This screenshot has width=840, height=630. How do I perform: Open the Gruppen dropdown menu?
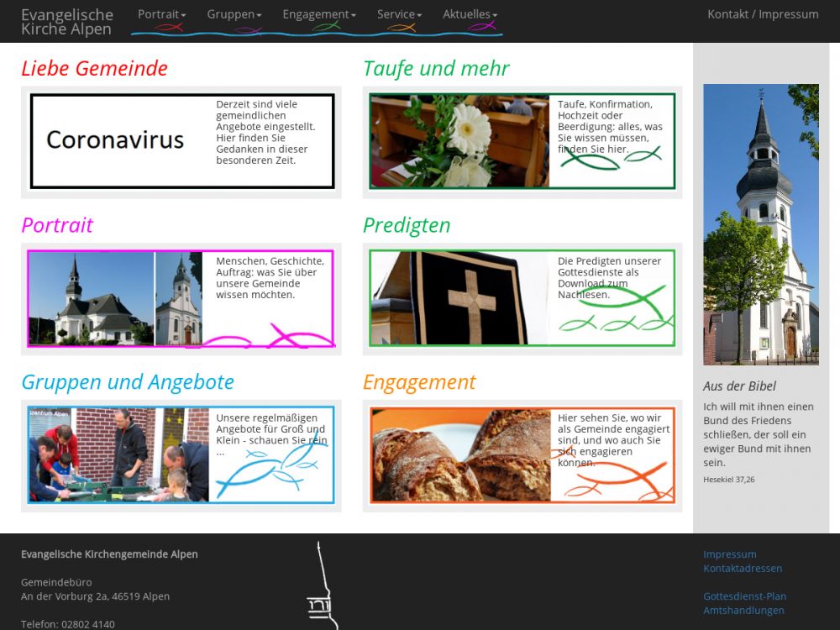pyautogui.click(x=234, y=14)
